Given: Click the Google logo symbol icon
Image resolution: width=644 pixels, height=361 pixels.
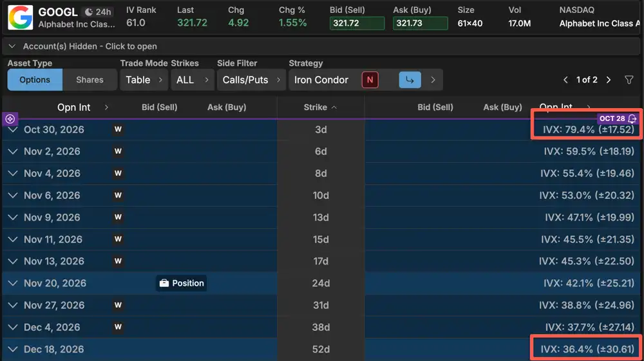Looking at the screenshot, I should point(20,17).
